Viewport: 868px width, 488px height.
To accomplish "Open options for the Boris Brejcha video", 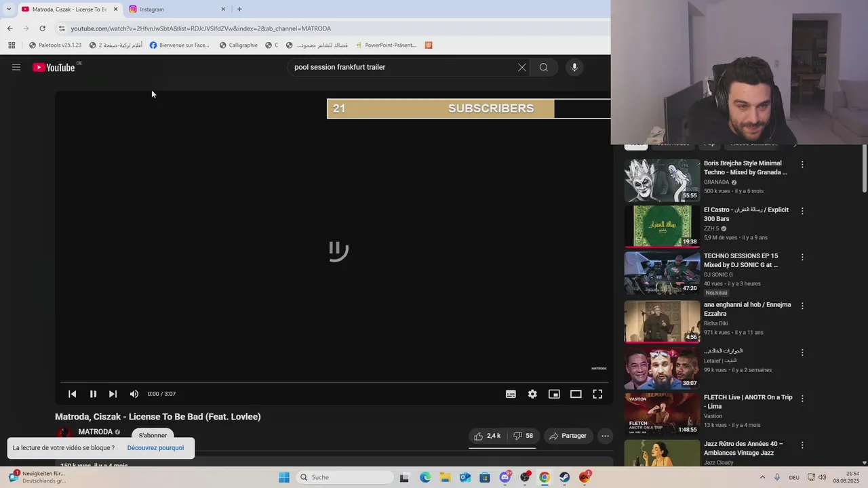I will point(802,165).
